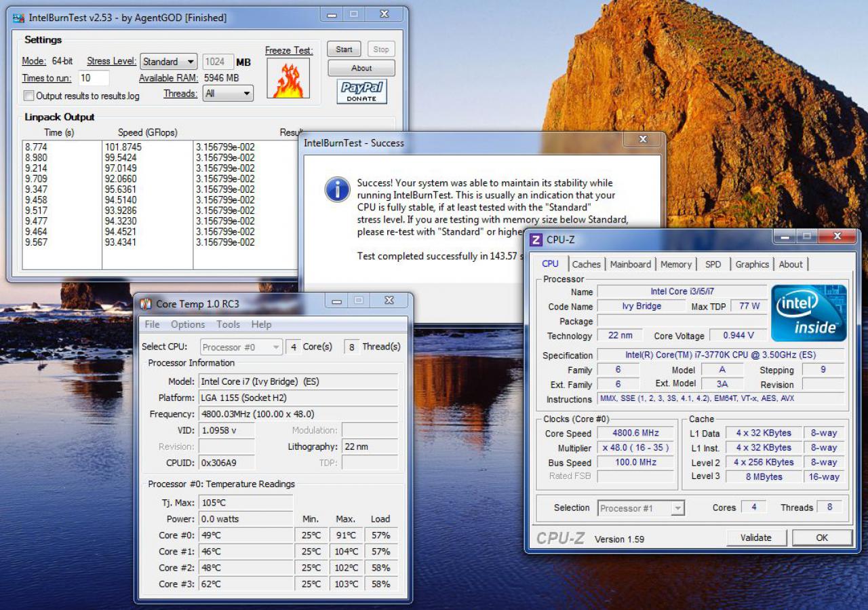Click the VID 1.0958 v value

point(227,430)
